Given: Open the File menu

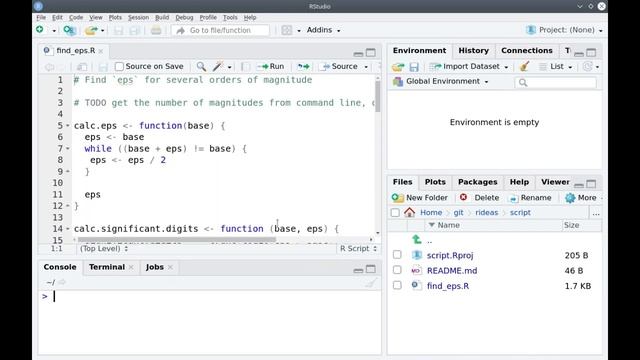Looking at the screenshot, I should pos(41,18).
